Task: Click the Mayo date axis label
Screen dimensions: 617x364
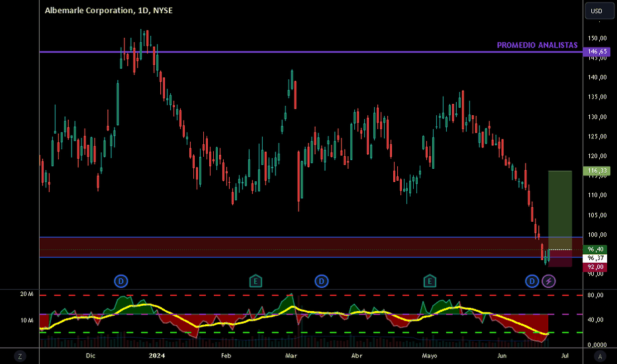Action: (429, 356)
